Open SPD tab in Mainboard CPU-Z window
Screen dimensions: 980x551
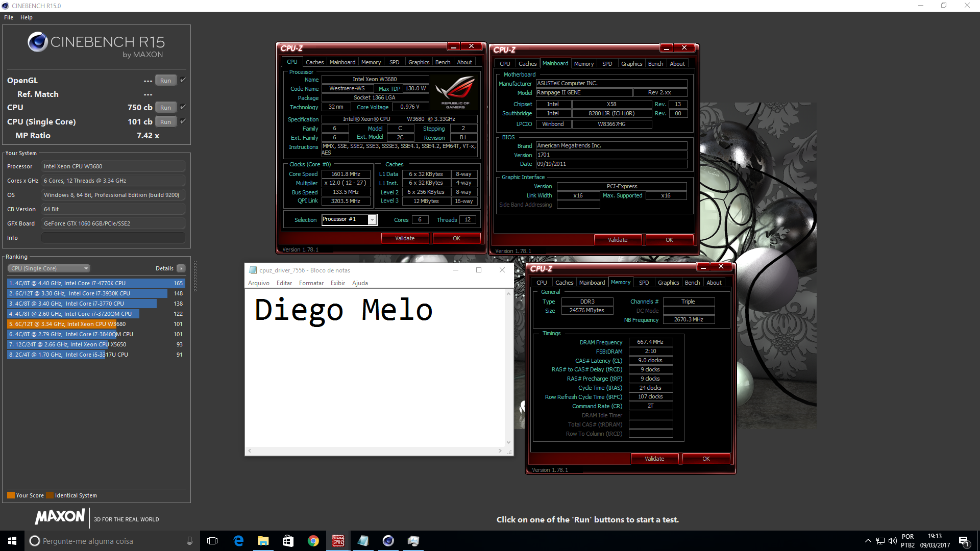click(607, 64)
